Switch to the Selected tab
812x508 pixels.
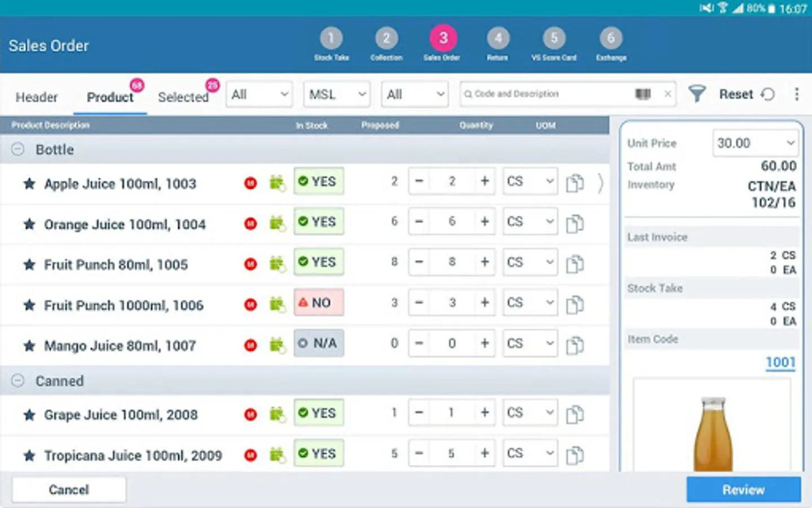(184, 97)
